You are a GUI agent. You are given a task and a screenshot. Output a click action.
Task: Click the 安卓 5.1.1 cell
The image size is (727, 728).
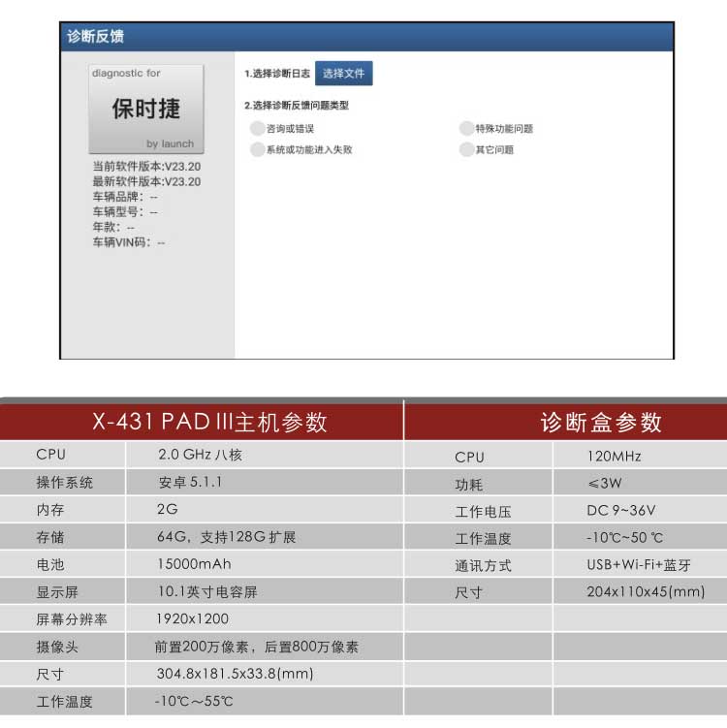(x=190, y=482)
